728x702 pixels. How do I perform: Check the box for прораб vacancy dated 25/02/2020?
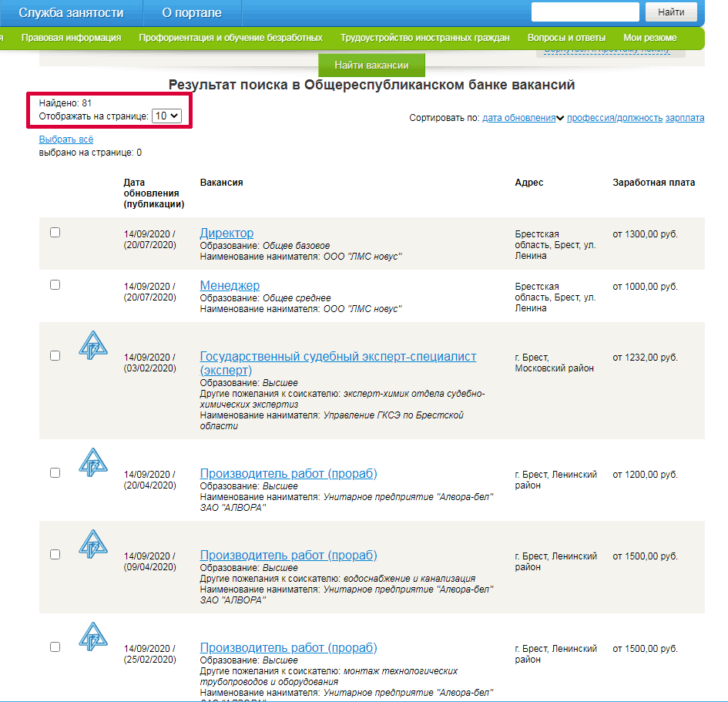tap(55, 647)
